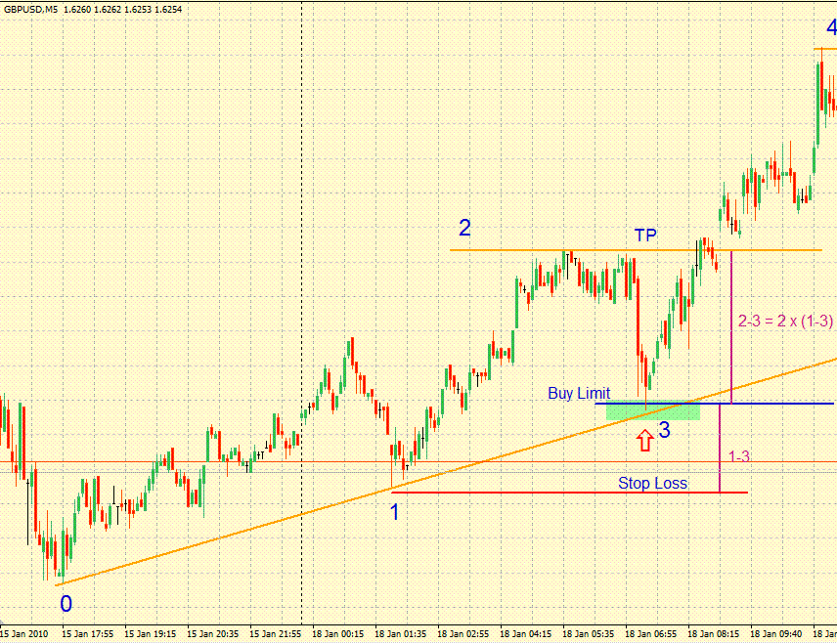The height and width of the screenshot is (644, 837).
Task: Click the 2-3 = 2 x (1-3) annotation
Action: 784,322
